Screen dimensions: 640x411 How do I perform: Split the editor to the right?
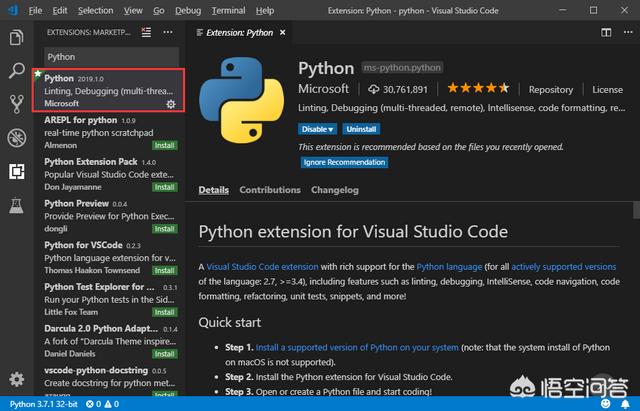pos(606,32)
